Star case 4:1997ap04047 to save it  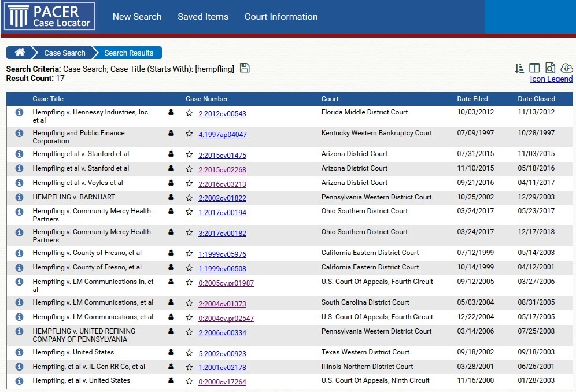click(x=189, y=134)
